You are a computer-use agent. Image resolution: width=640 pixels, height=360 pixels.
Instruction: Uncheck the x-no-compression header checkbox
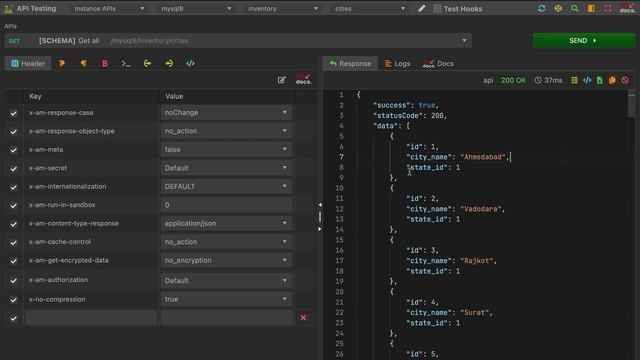click(13, 300)
